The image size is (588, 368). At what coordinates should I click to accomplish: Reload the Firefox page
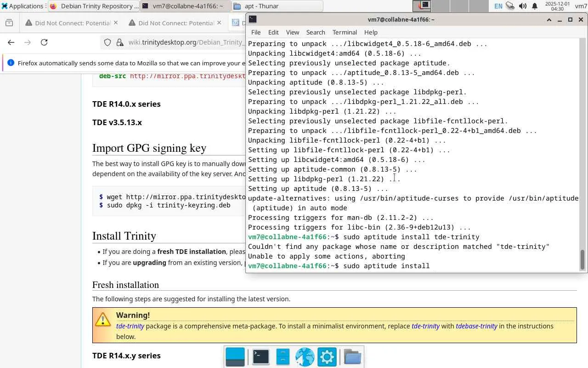[44, 42]
